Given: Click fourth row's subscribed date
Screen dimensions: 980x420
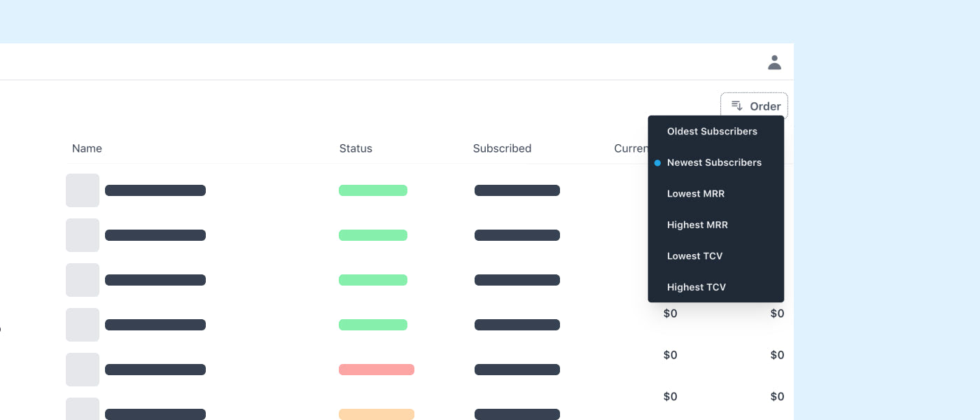Looking at the screenshot, I should click(517, 325).
